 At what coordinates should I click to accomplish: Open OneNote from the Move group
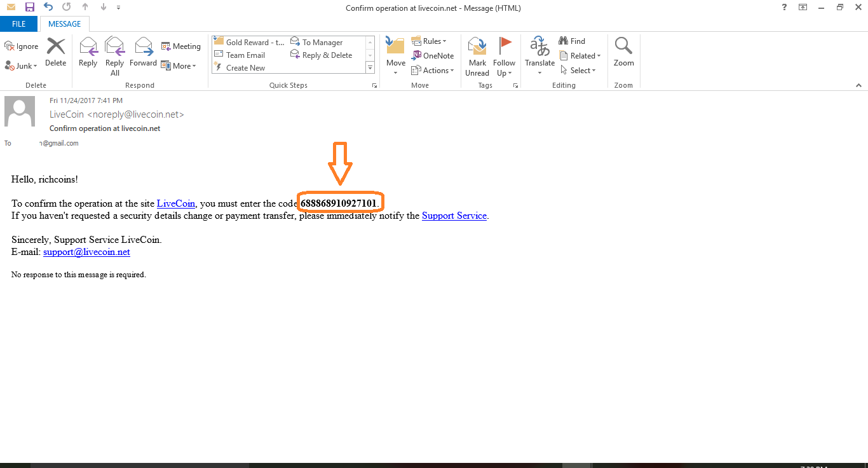point(433,56)
